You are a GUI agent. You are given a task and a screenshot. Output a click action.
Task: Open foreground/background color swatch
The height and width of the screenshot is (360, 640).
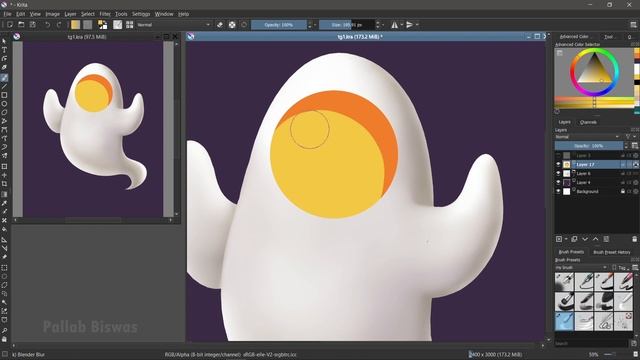[x=102, y=25]
